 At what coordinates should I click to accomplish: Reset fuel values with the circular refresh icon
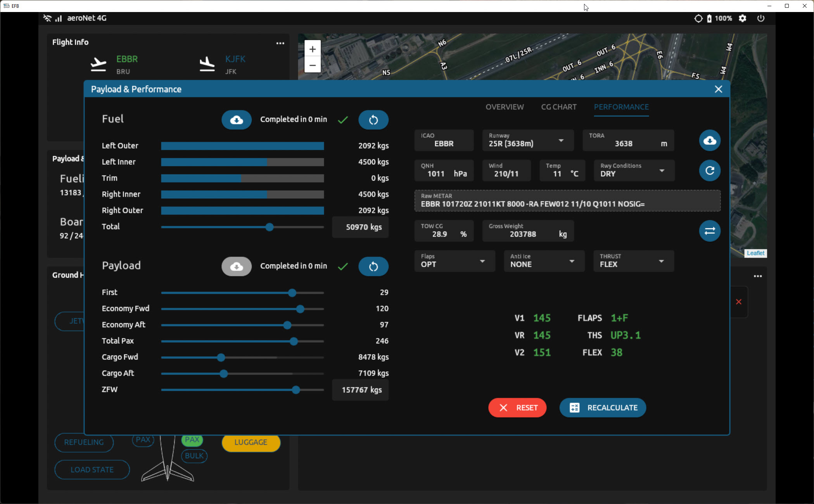click(373, 120)
